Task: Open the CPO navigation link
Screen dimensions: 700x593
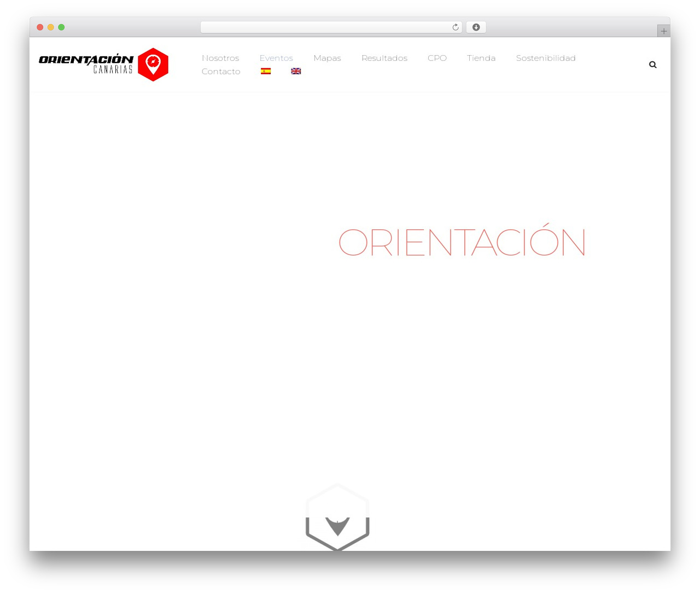Action: click(437, 58)
